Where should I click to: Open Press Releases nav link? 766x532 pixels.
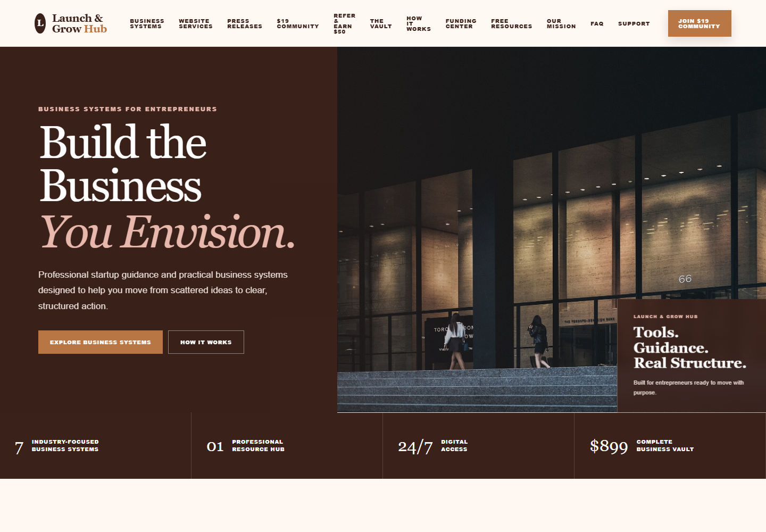point(245,23)
